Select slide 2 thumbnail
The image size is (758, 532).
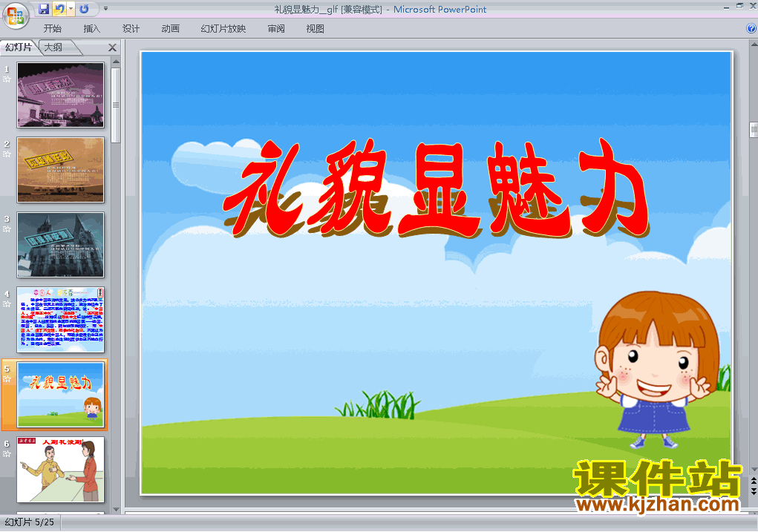(60, 170)
